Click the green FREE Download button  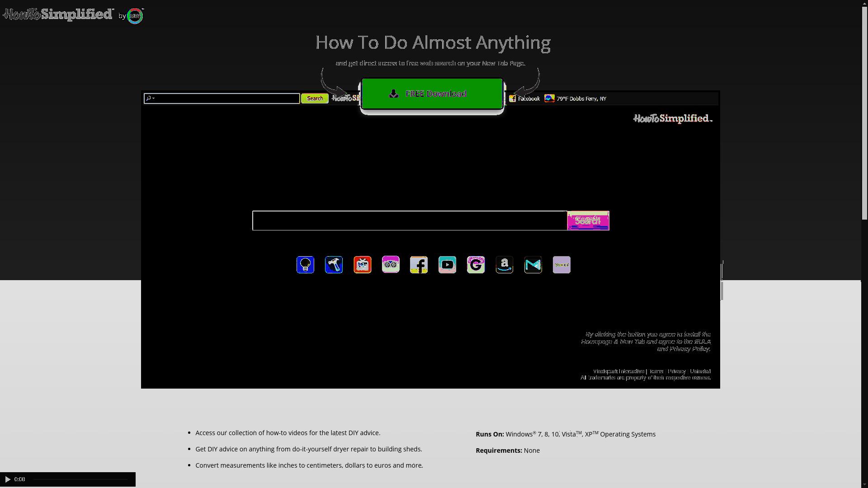coord(432,94)
